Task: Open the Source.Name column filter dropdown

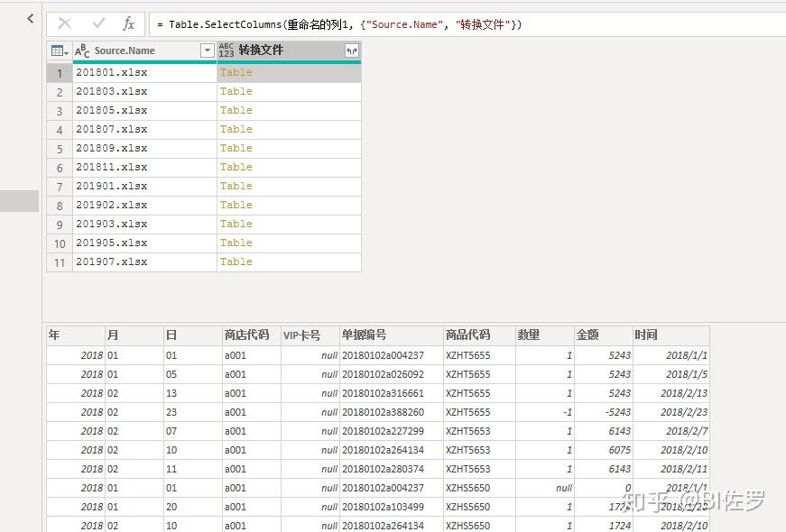Action: click(208, 51)
